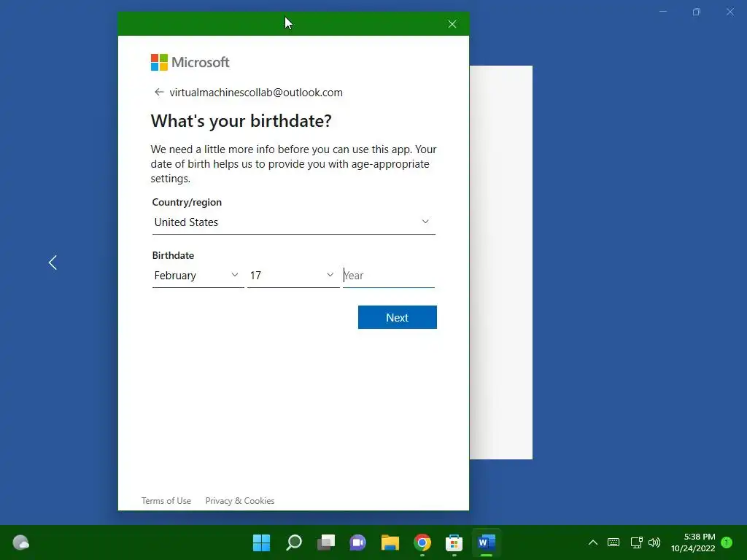The width and height of the screenshot is (747, 560).
Task: Restore down the background Word window
Action: point(697,12)
